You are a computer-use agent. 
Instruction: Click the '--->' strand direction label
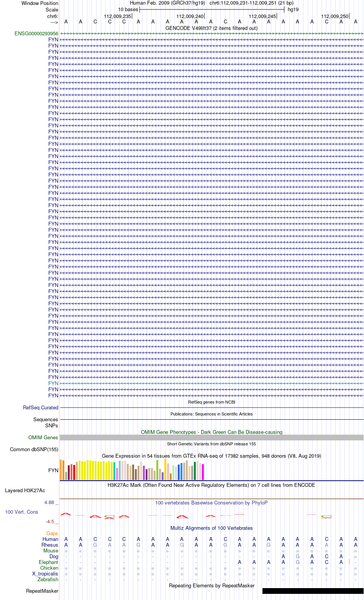(x=54, y=22)
